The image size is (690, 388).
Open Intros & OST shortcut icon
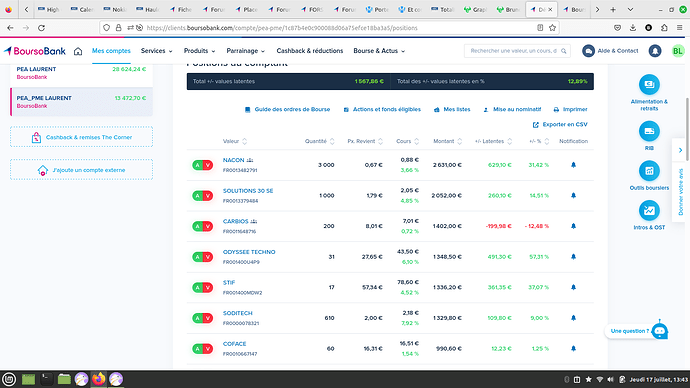pyautogui.click(x=649, y=211)
